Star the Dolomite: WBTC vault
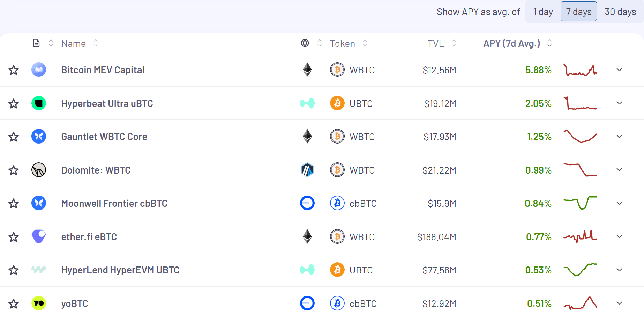The width and height of the screenshot is (644, 315). click(14, 170)
